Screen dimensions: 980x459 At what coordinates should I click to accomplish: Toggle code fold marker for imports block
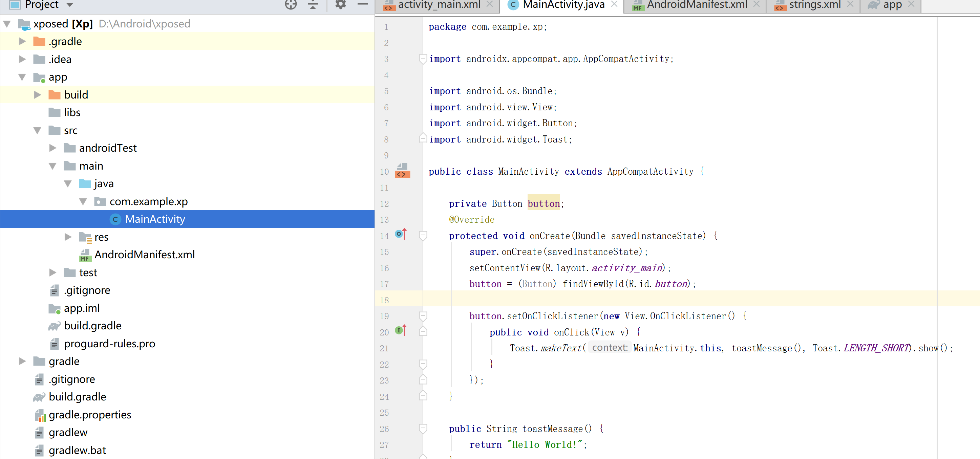point(423,59)
